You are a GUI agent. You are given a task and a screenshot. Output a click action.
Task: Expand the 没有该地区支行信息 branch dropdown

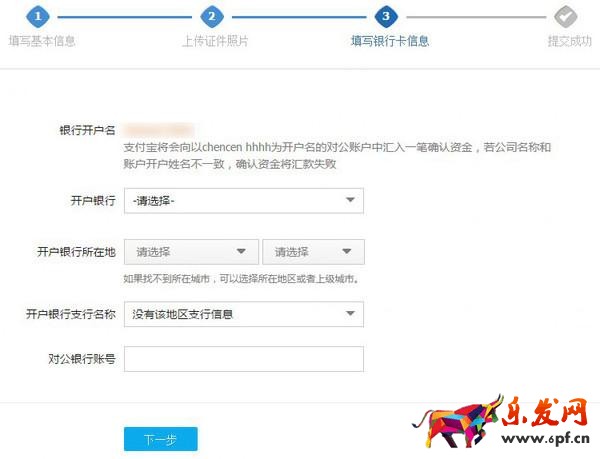point(244,314)
